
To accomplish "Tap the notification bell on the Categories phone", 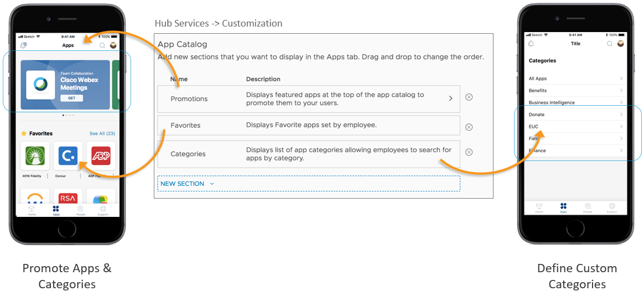I will pyautogui.click(x=532, y=44).
